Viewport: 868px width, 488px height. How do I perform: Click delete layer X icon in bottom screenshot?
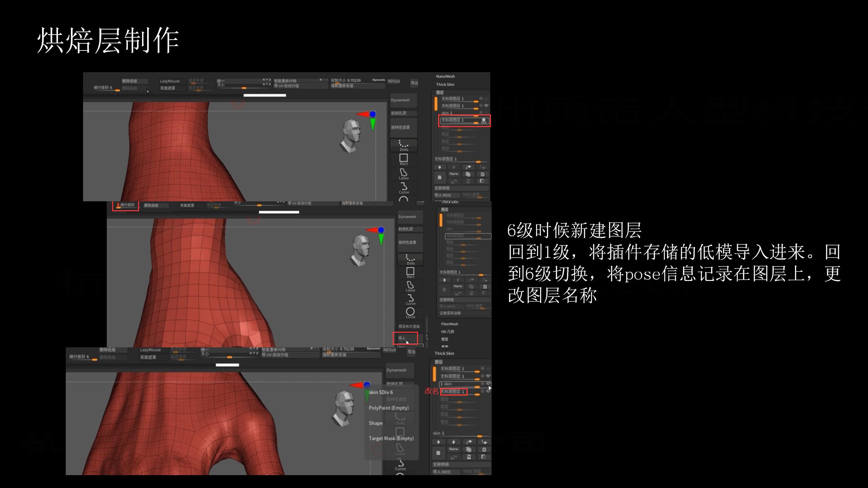point(484,449)
